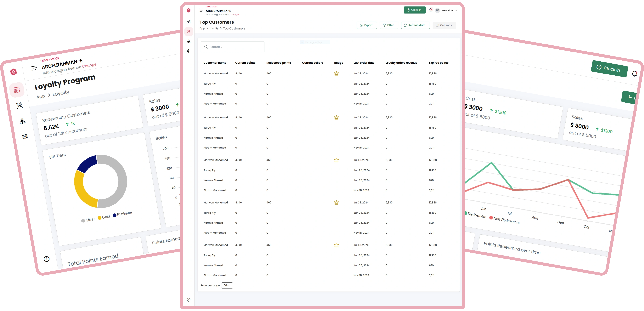Click Clock in button in center window
The image size is (644, 311).
pyautogui.click(x=415, y=10)
